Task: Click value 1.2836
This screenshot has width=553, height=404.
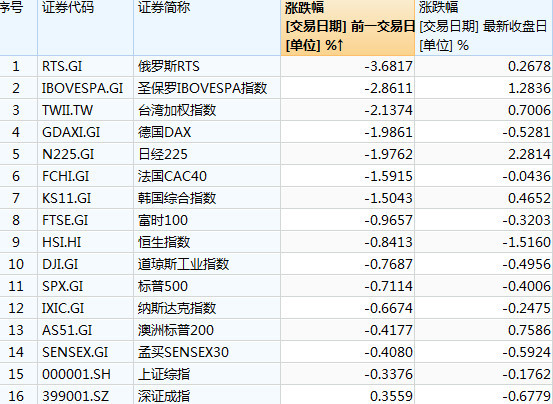Action: (x=529, y=88)
